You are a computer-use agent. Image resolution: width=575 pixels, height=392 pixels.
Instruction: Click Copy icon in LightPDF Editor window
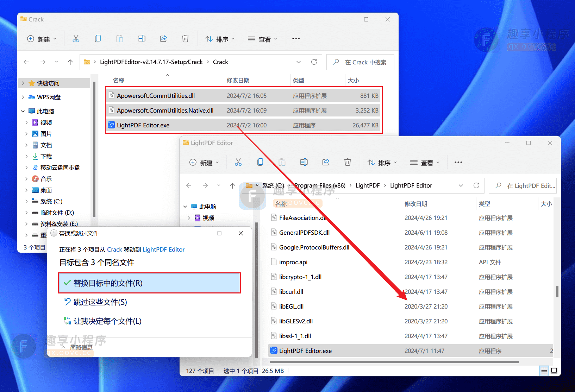pyautogui.click(x=260, y=162)
